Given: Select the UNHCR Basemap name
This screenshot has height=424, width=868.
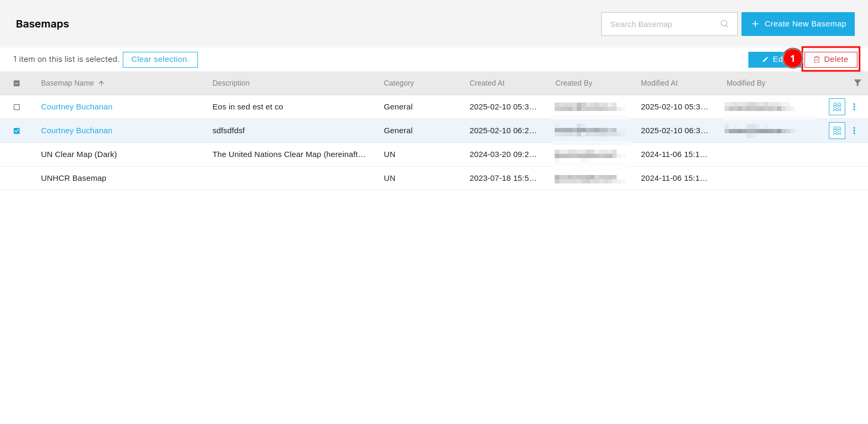Looking at the screenshot, I should tap(74, 178).
